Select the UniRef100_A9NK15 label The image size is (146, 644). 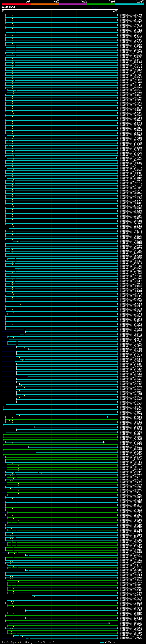(x=131, y=397)
